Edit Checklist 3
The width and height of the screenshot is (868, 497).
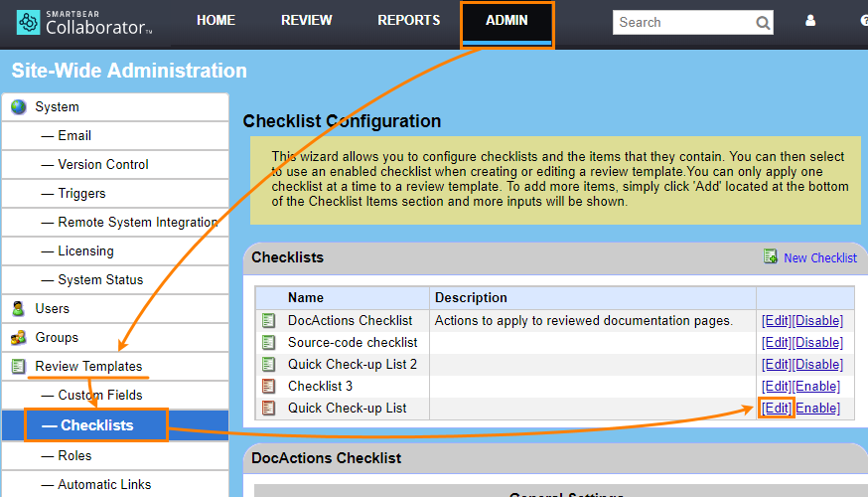click(x=776, y=387)
